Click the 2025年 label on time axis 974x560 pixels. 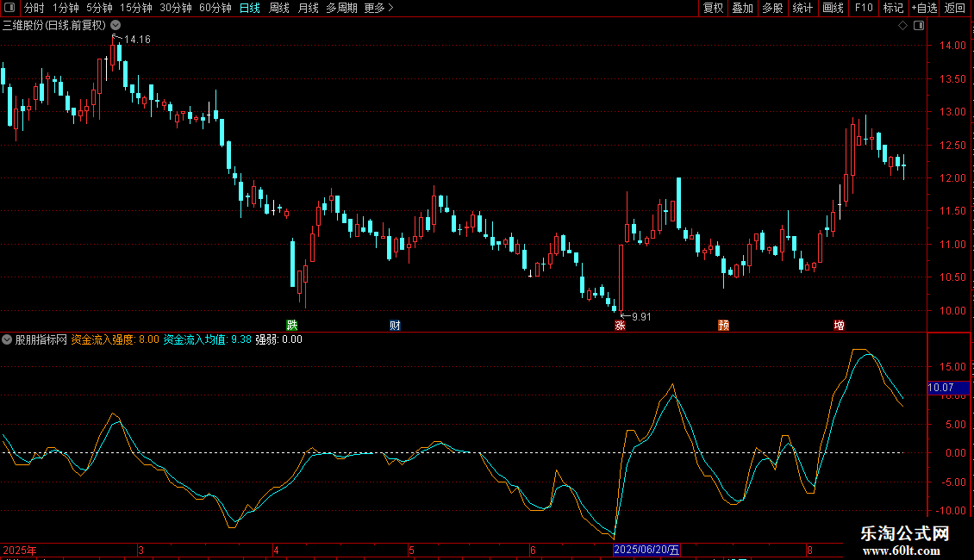coord(20,550)
